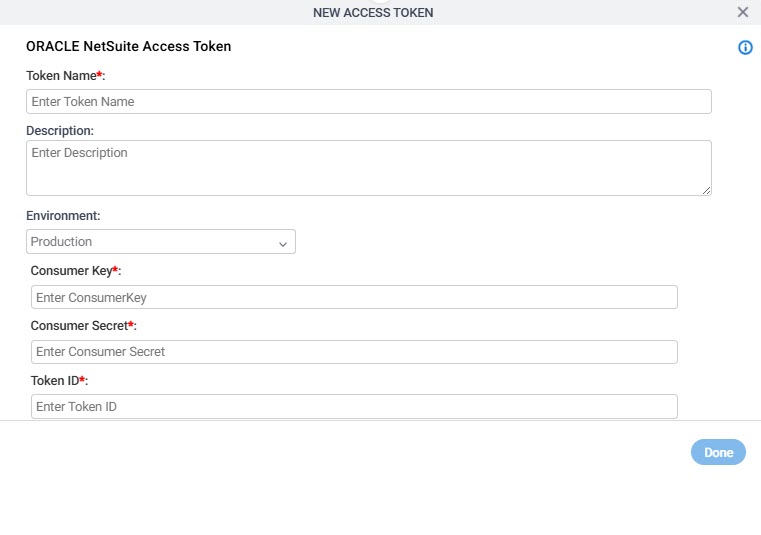
Task: Focus the Token Name input field
Action: (369, 101)
